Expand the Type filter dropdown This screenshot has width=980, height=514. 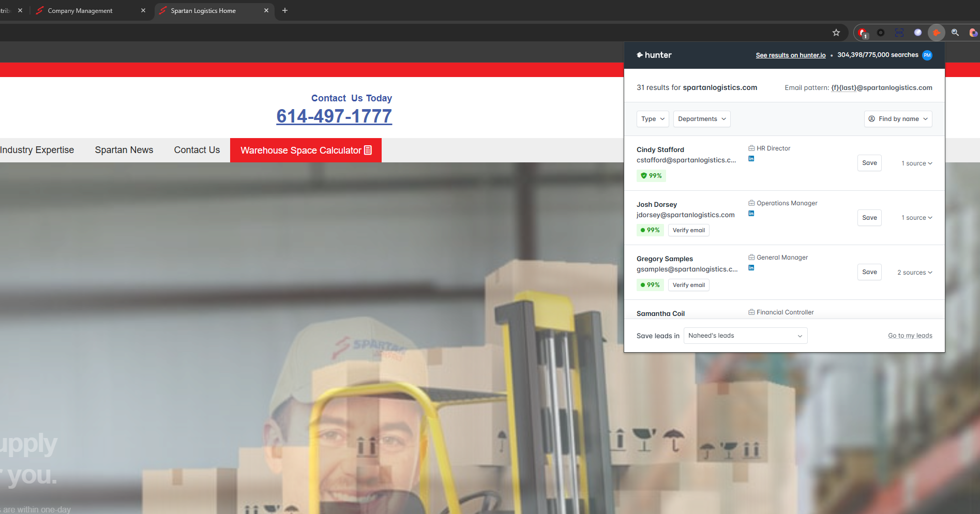pyautogui.click(x=653, y=119)
